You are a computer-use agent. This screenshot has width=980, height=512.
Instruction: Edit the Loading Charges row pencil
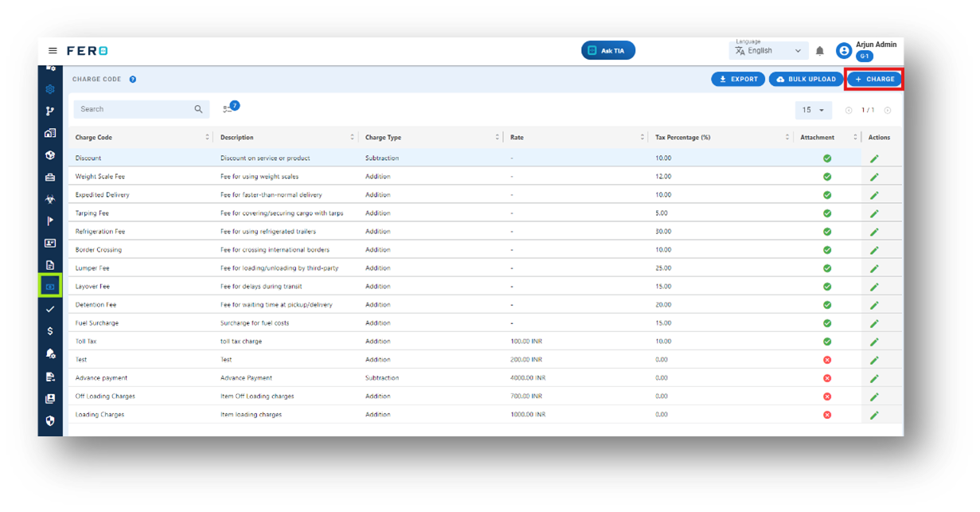point(875,415)
